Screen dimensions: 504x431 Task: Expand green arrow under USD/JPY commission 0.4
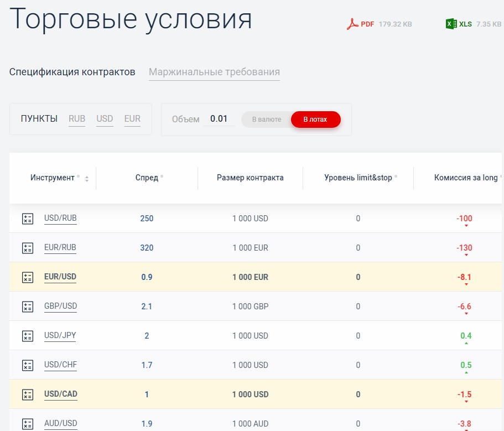pos(466,344)
